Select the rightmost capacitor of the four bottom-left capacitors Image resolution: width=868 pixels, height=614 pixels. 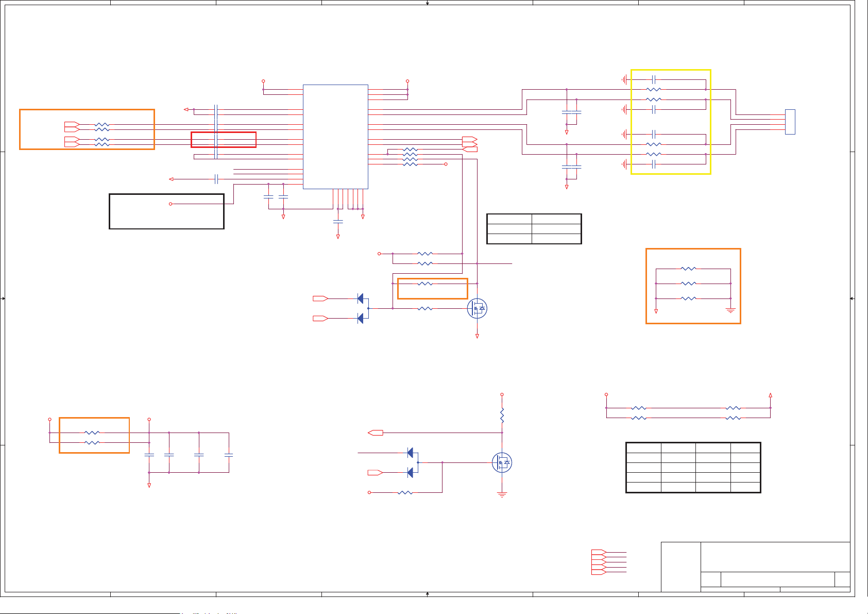pos(229,455)
